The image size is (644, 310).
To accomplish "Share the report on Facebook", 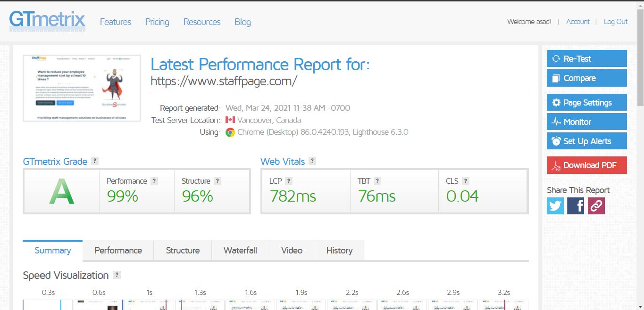I will 575,206.
